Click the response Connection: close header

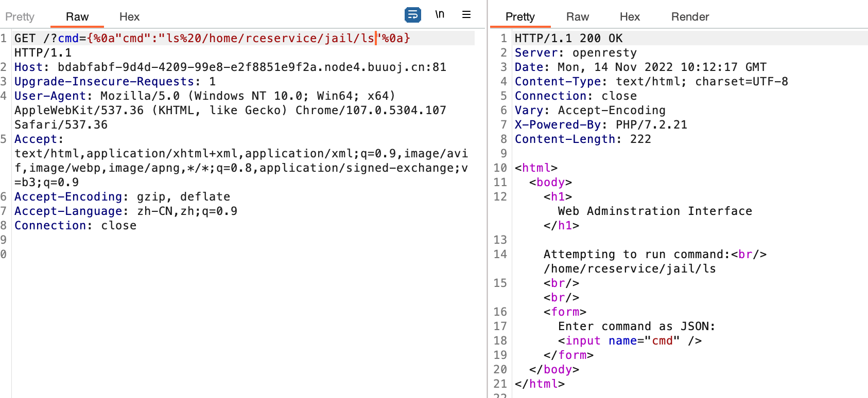576,96
